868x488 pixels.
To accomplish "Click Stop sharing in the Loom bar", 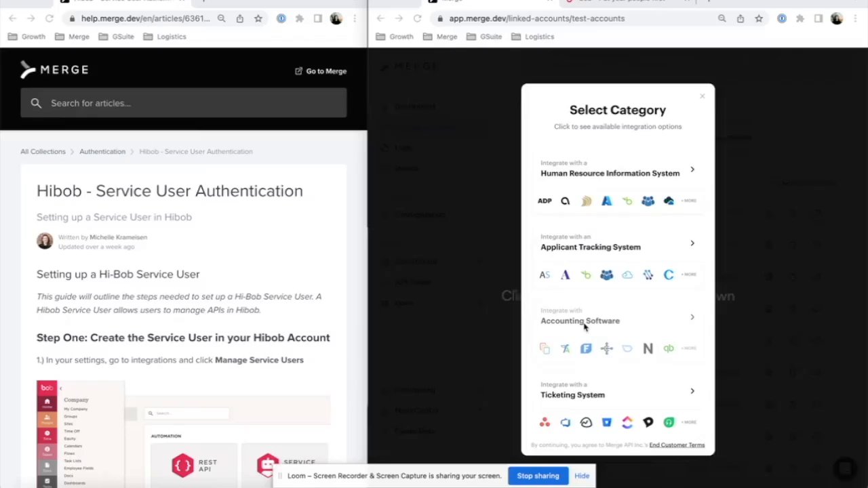I will [x=538, y=476].
